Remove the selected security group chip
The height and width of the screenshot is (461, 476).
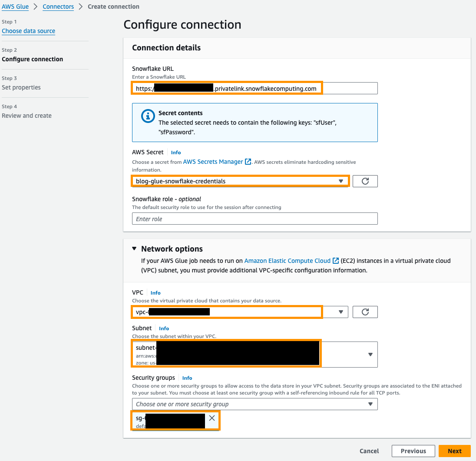212,418
